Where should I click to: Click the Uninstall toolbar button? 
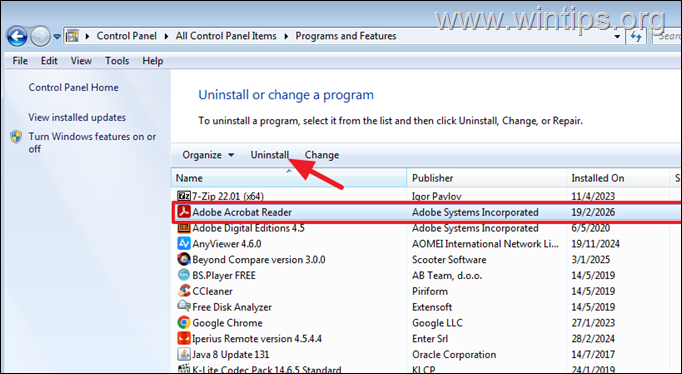click(270, 155)
